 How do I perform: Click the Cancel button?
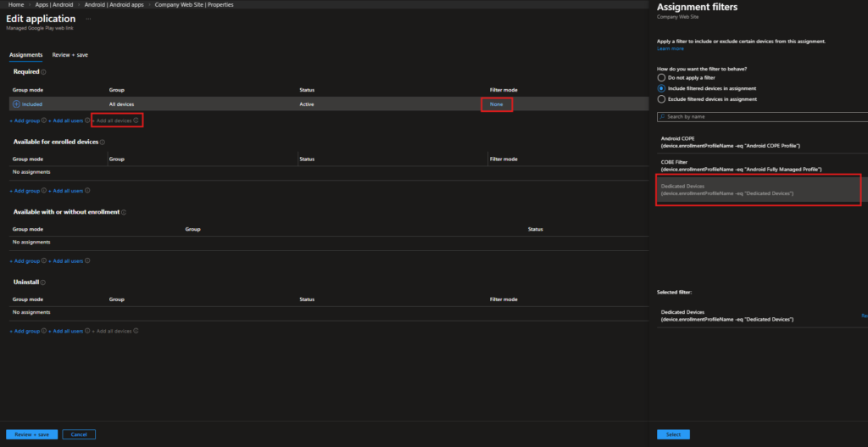tap(79, 434)
